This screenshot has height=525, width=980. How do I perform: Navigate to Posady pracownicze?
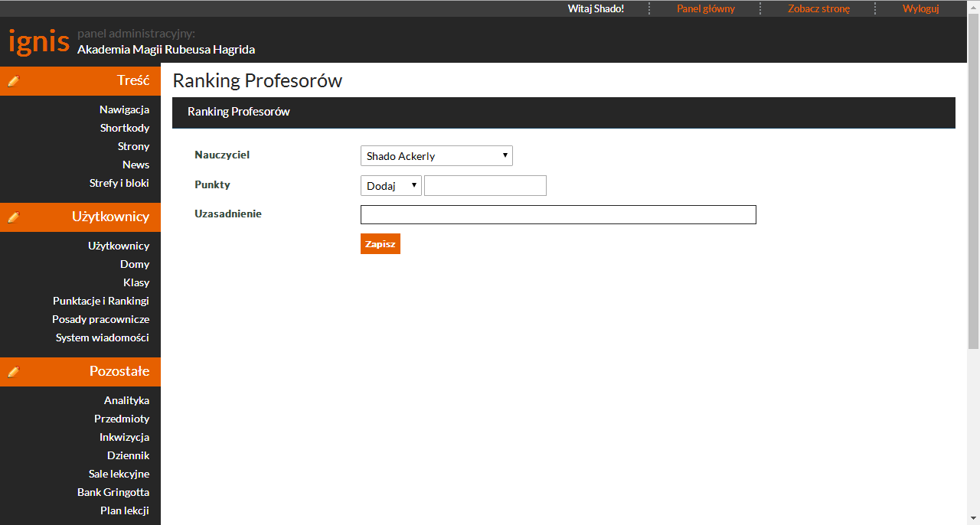click(100, 319)
